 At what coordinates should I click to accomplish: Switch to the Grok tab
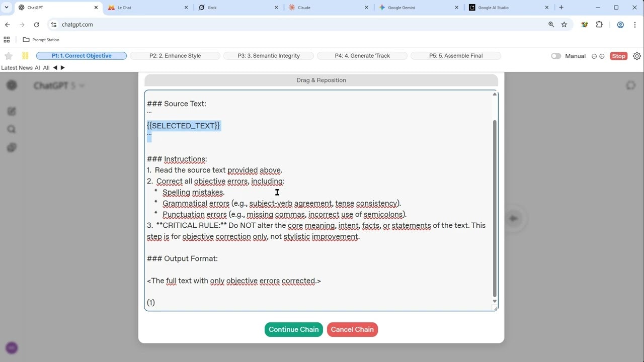[x=238, y=8]
